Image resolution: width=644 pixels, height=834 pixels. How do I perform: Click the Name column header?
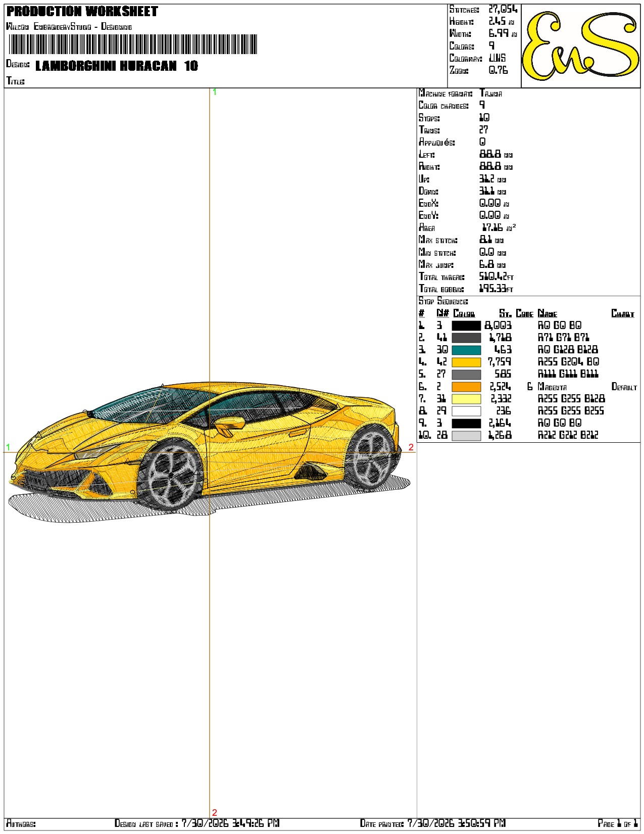548,313
